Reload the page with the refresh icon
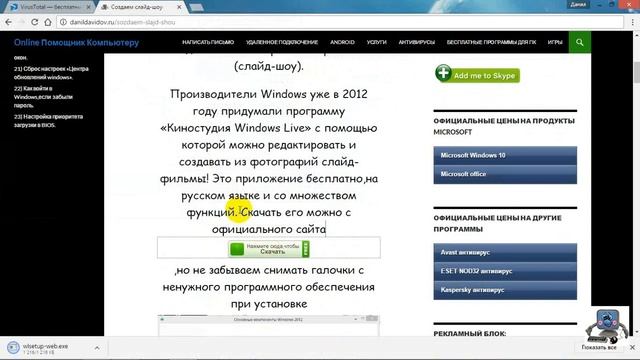This screenshot has width=640, height=360. pyautogui.click(x=35, y=22)
